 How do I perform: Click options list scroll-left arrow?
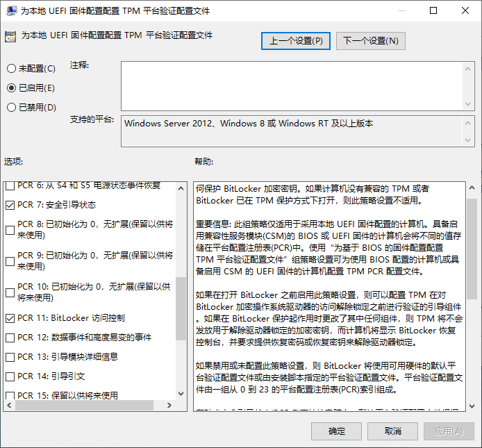coord(9,405)
